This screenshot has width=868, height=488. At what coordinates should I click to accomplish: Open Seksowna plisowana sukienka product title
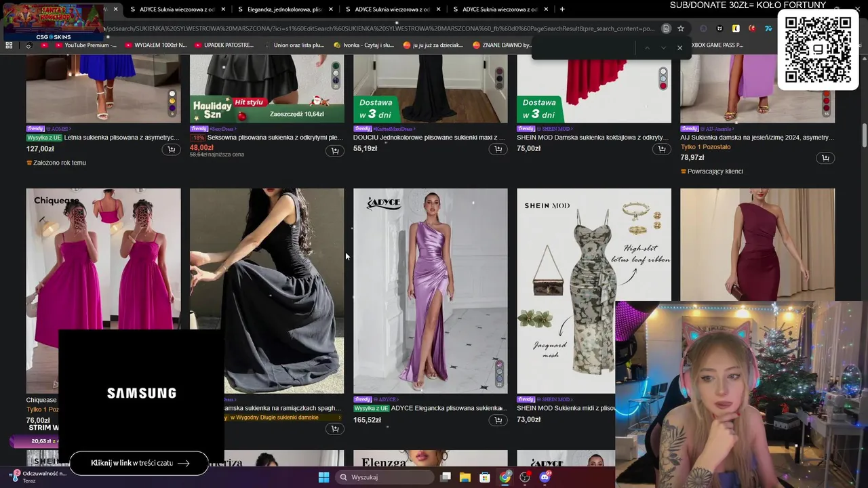[275, 138]
